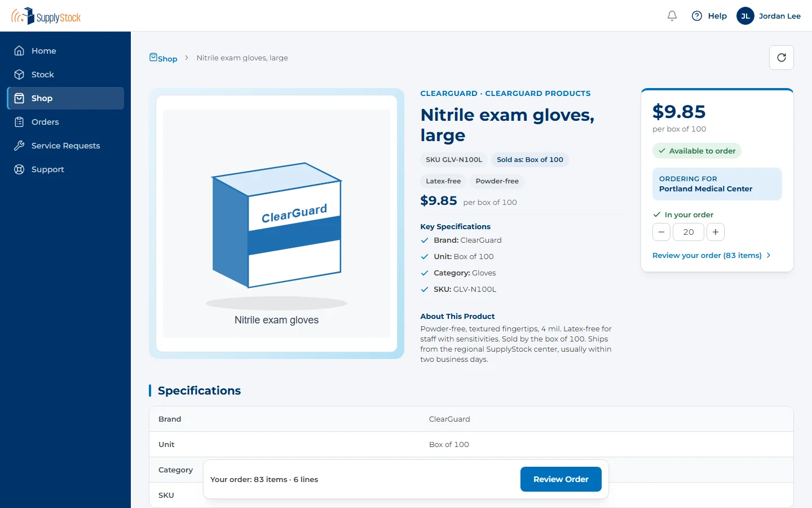This screenshot has height=508, width=812.
Task: Navigate to Support in sidebar
Action: click(65, 169)
